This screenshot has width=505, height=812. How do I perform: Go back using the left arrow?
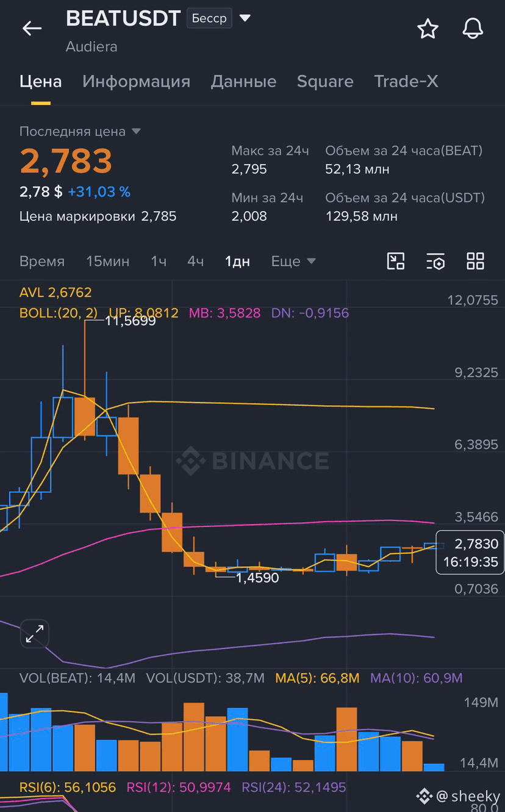(x=32, y=28)
